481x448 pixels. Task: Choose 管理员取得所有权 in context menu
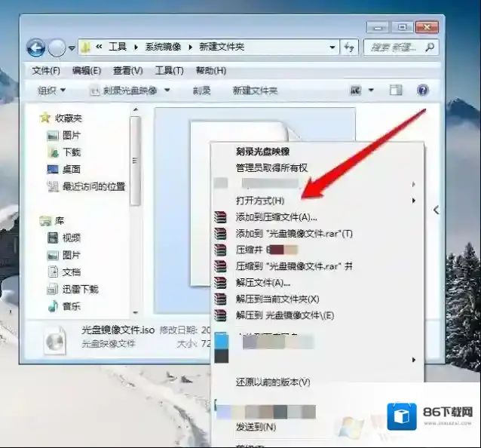coord(271,168)
